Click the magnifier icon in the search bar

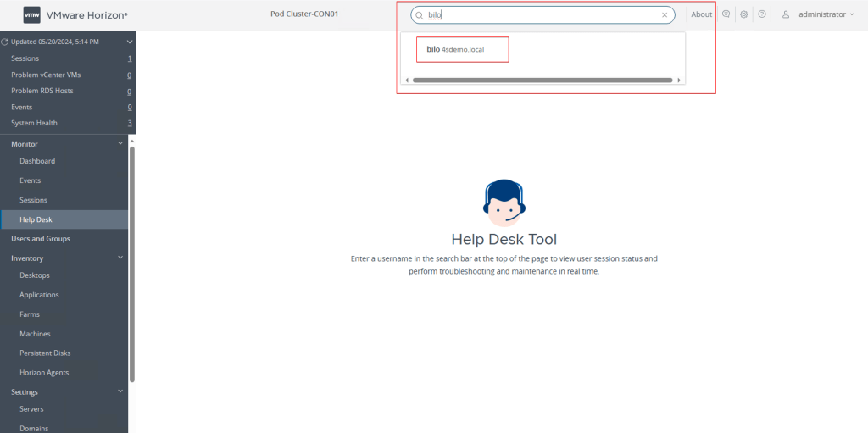coord(419,15)
